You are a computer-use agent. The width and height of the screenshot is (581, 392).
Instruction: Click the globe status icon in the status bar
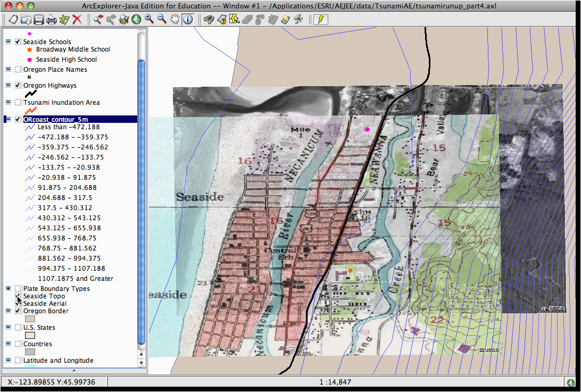click(571, 382)
